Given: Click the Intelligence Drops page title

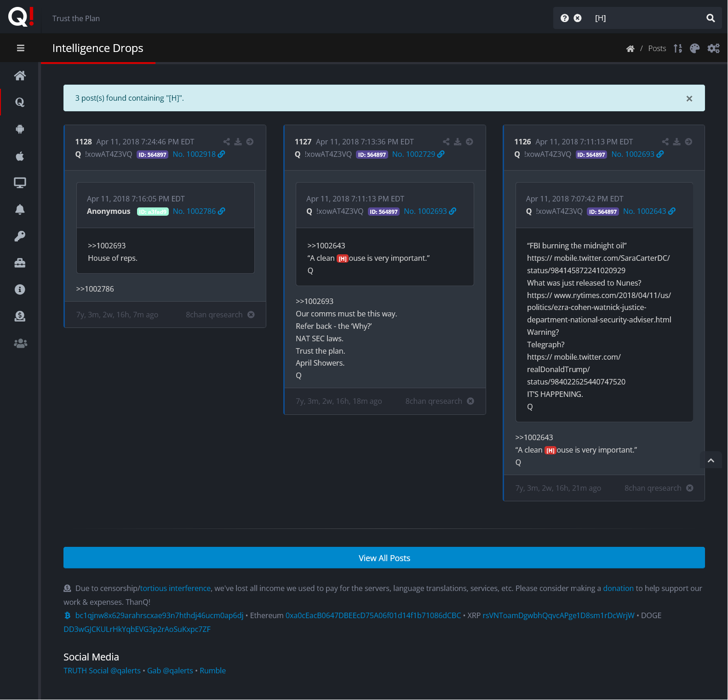Looking at the screenshot, I should 98,48.
